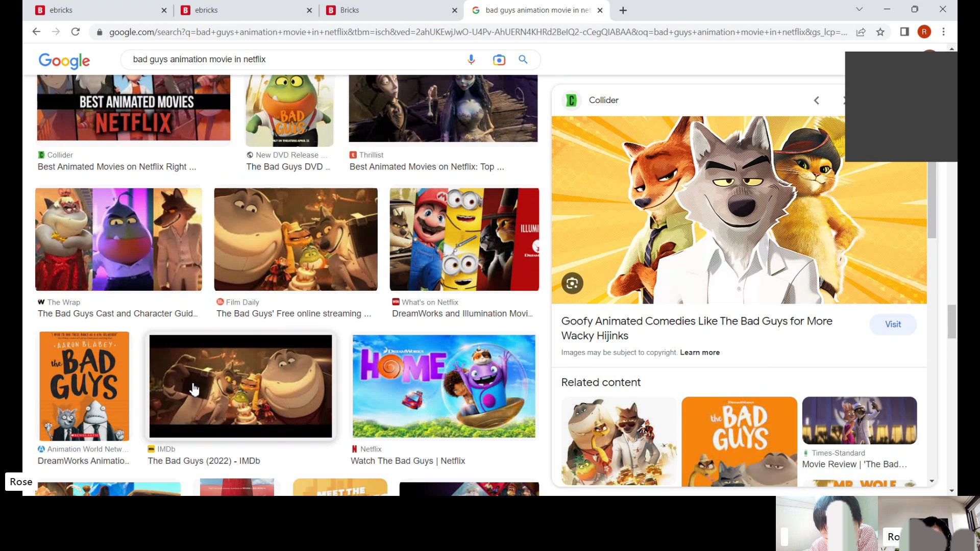Viewport: 980px width, 551px height.
Task: Switch to the Bricks tab
Action: 391,10
